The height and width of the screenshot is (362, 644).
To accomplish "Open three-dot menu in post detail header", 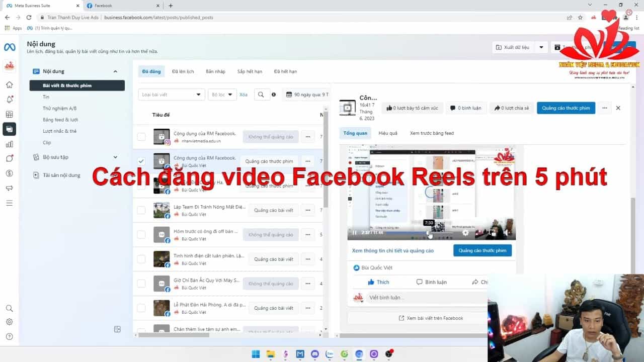I will tap(604, 108).
